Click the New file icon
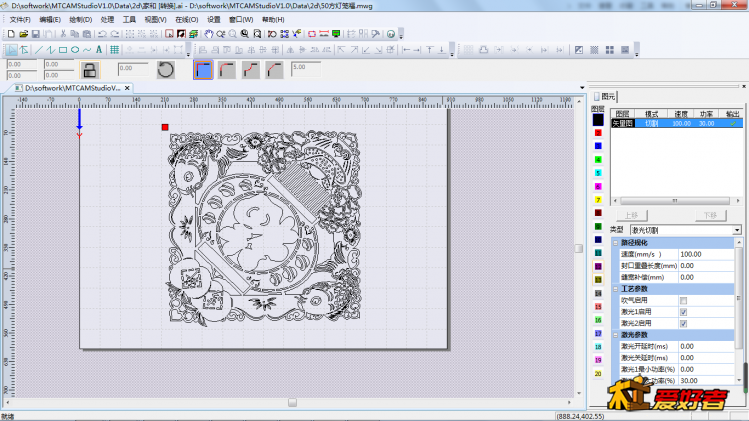Image resolution: width=749 pixels, height=421 pixels. click(x=11, y=34)
